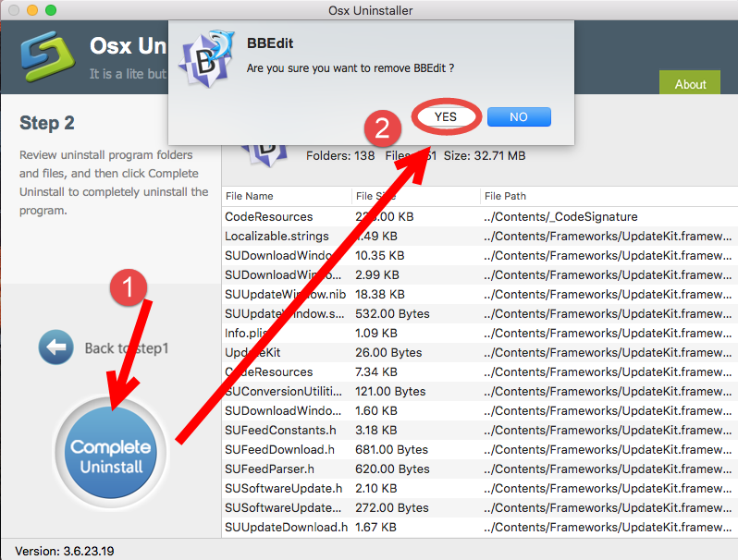Click the 532.00 Bytes file size cell
This screenshot has width=738, height=560.
pyautogui.click(x=392, y=313)
